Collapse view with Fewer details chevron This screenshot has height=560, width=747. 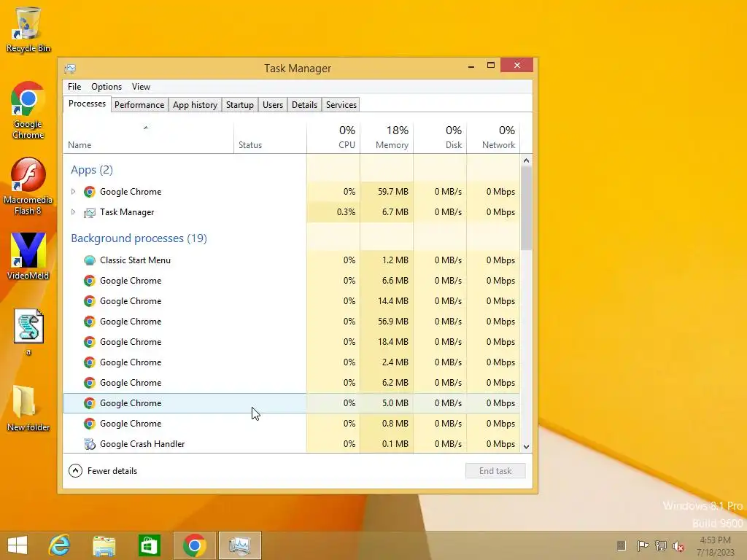[75, 471]
